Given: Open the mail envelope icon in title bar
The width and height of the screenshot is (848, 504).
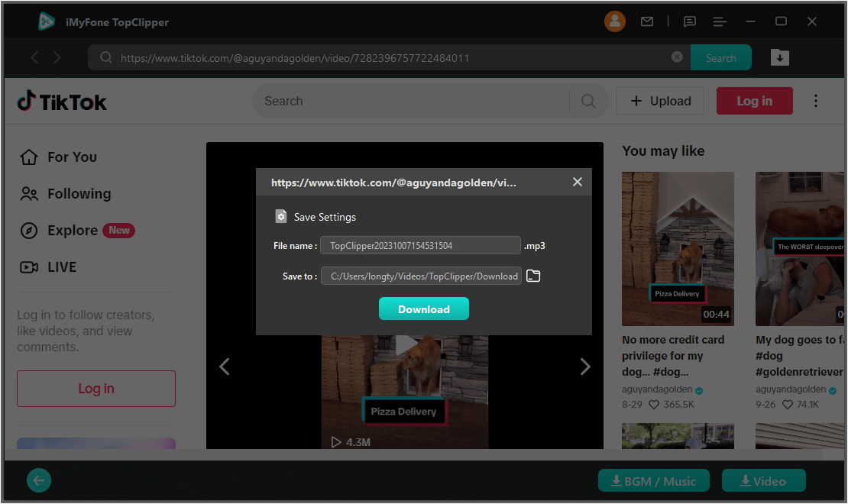Looking at the screenshot, I should 647,21.
